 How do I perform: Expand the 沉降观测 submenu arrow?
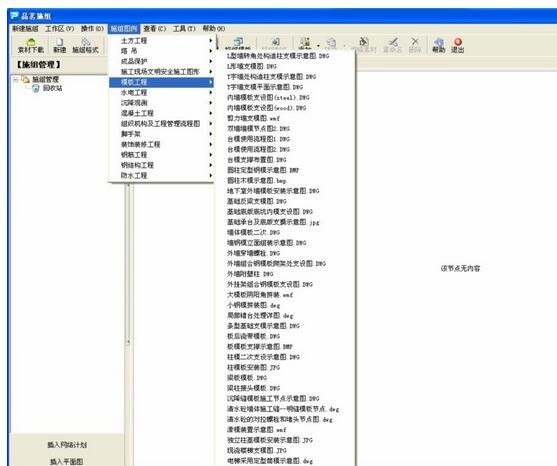point(211,103)
